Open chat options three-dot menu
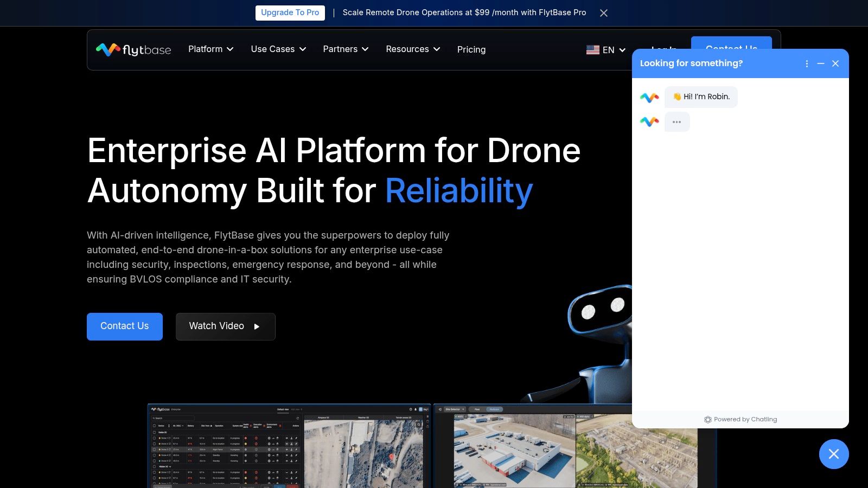The width and height of the screenshot is (868, 488). 807,63
